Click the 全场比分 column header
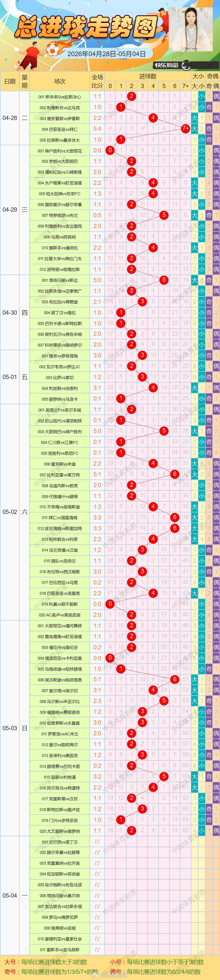The width and height of the screenshot is (220, 980). [97, 81]
